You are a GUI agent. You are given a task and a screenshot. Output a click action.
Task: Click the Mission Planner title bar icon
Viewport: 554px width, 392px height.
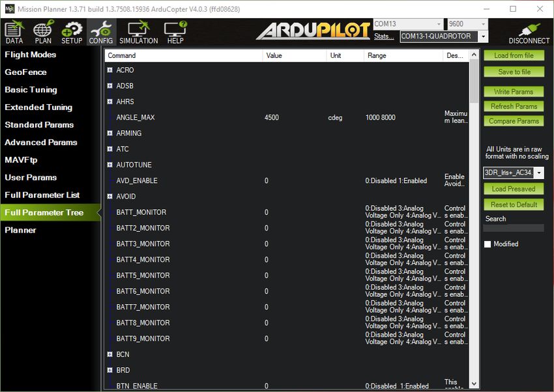[10, 9]
